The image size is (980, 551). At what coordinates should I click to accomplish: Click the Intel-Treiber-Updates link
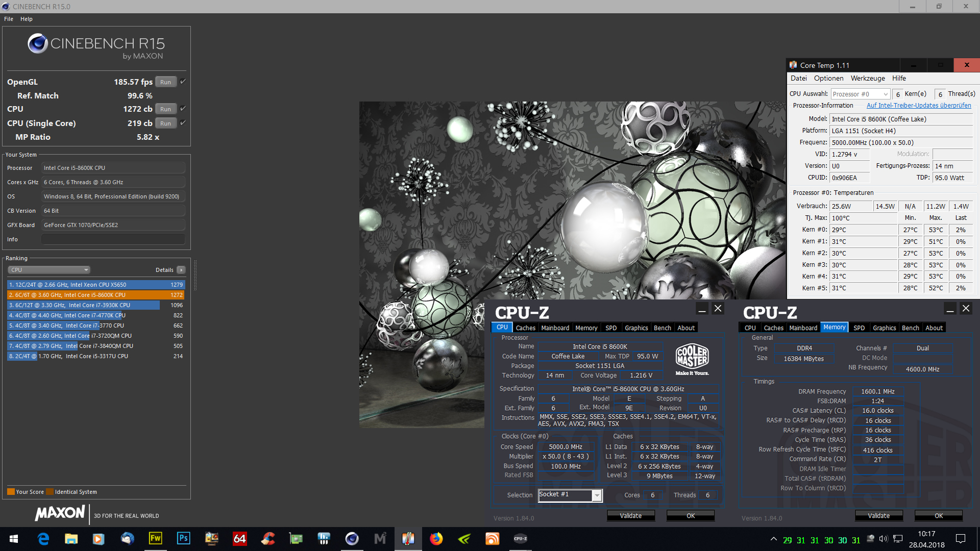click(919, 106)
